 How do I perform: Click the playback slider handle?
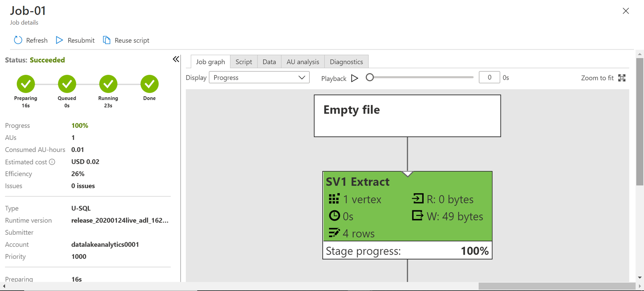(370, 77)
